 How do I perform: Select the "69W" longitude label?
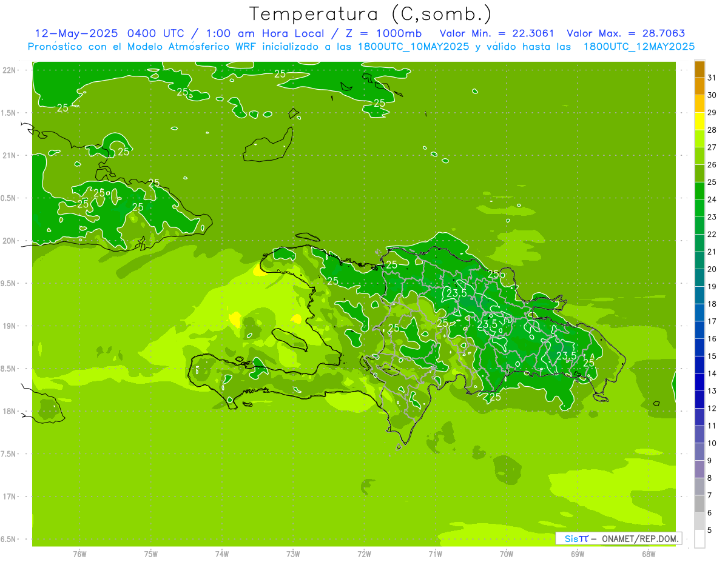point(578,554)
